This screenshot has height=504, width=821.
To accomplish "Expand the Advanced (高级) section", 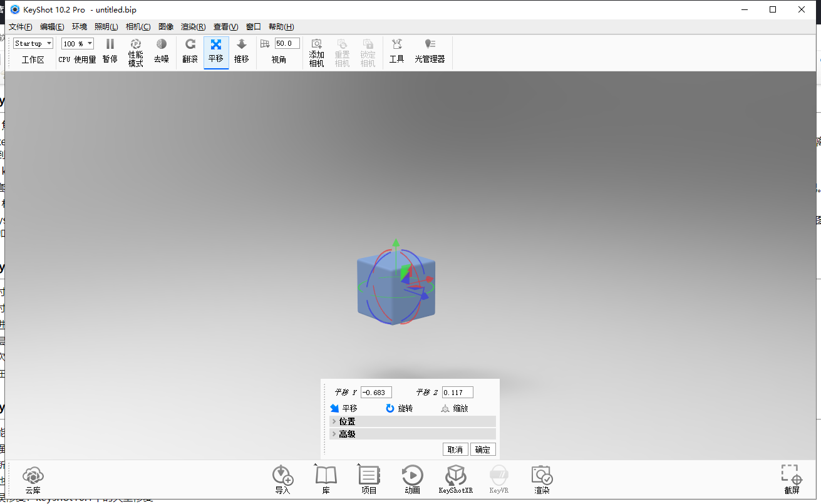I will pos(413,434).
